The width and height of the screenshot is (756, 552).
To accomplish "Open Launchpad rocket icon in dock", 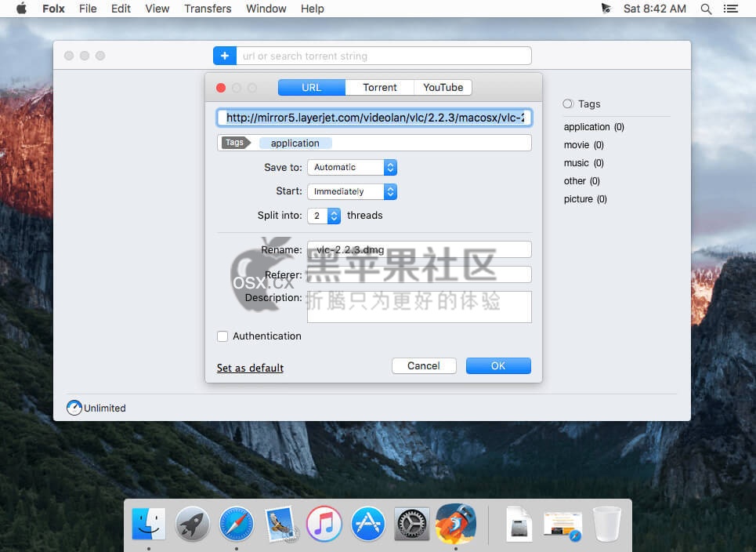I will [193, 524].
